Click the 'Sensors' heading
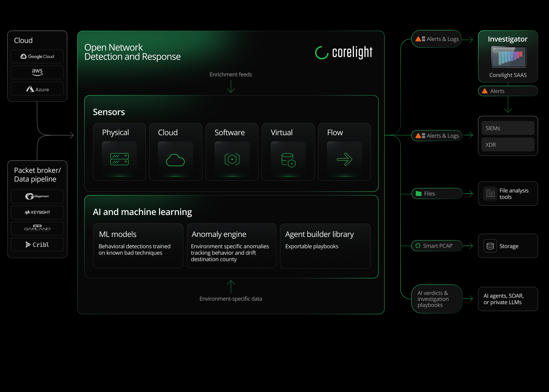The image size is (549, 392). [x=109, y=112]
